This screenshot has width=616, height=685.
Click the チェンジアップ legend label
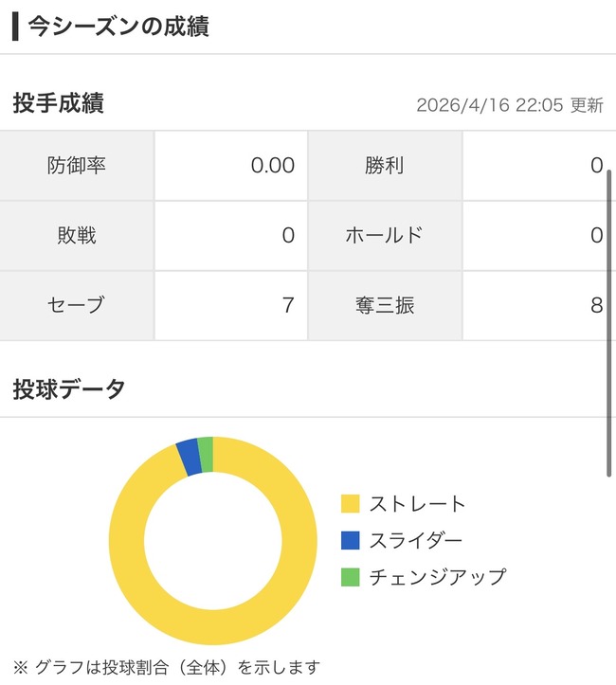(x=437, y=576)
